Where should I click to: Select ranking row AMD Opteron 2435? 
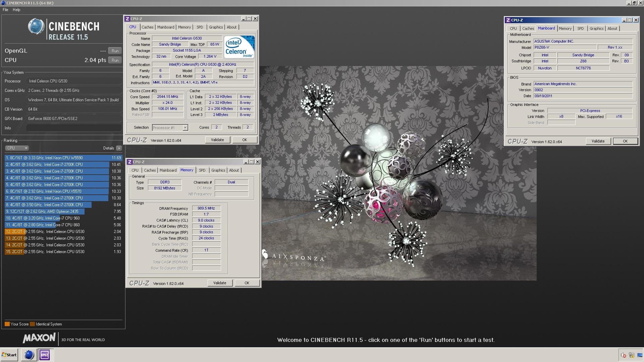(63, 212)
